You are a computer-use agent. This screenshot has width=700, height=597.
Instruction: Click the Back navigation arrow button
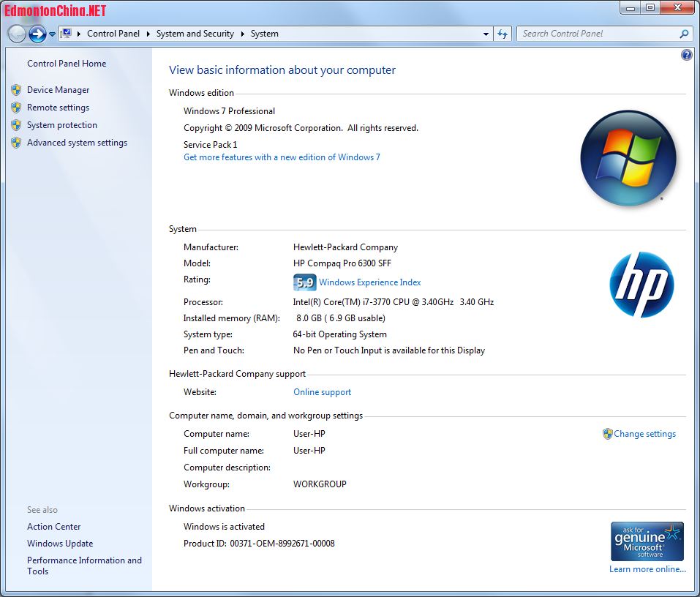17,34
